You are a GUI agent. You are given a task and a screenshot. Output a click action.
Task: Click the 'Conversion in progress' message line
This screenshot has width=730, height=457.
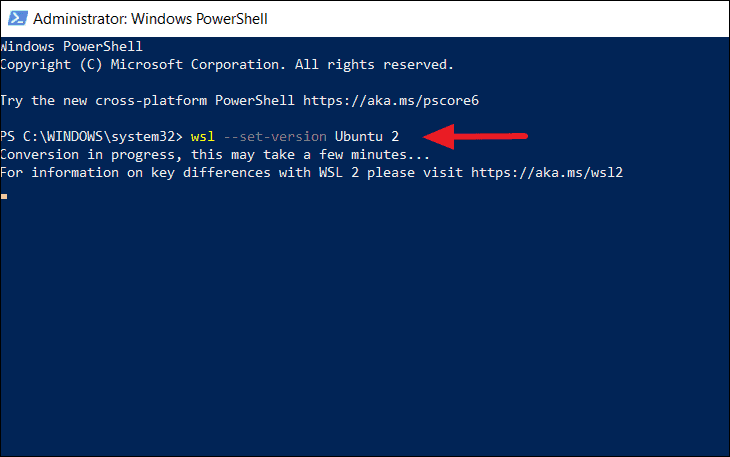coord(215,155)
